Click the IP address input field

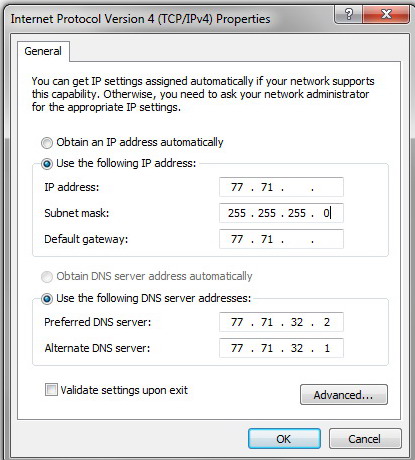tap(281, 187)
